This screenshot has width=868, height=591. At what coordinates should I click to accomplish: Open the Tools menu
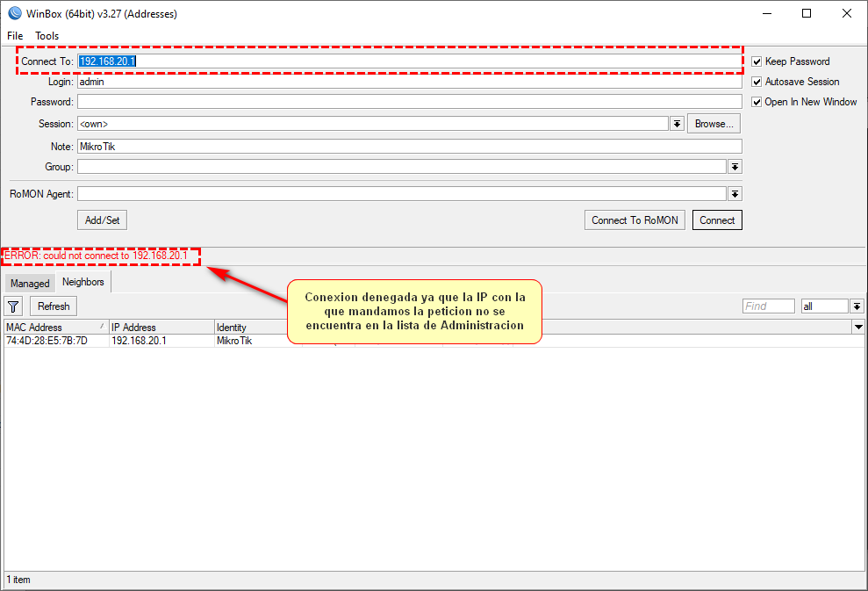point(47,36)
